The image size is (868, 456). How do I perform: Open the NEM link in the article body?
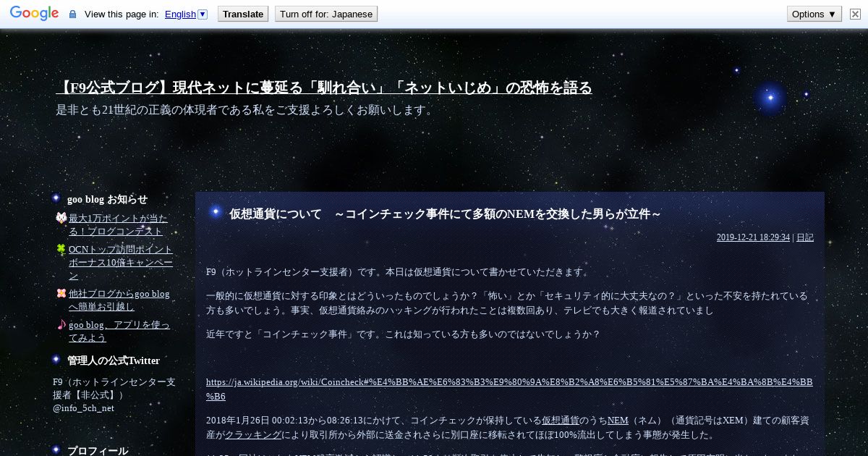[x=618, y=420]
